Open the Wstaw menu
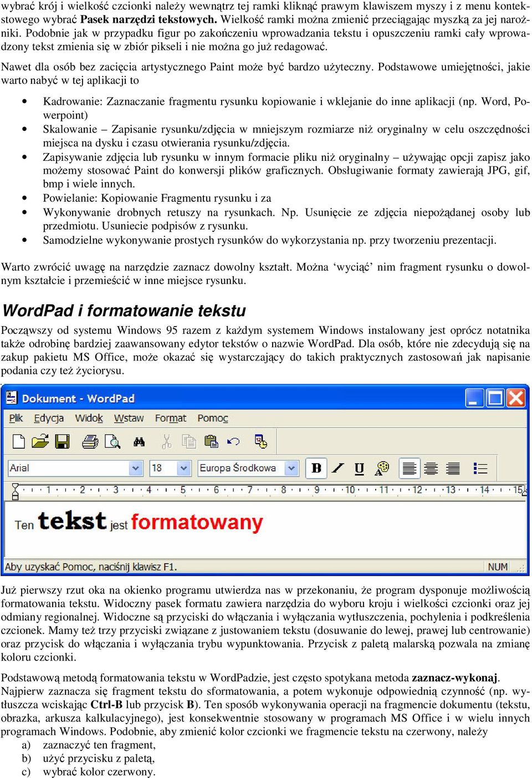Screen dimensions: 532x778 (x=129, y=418)
